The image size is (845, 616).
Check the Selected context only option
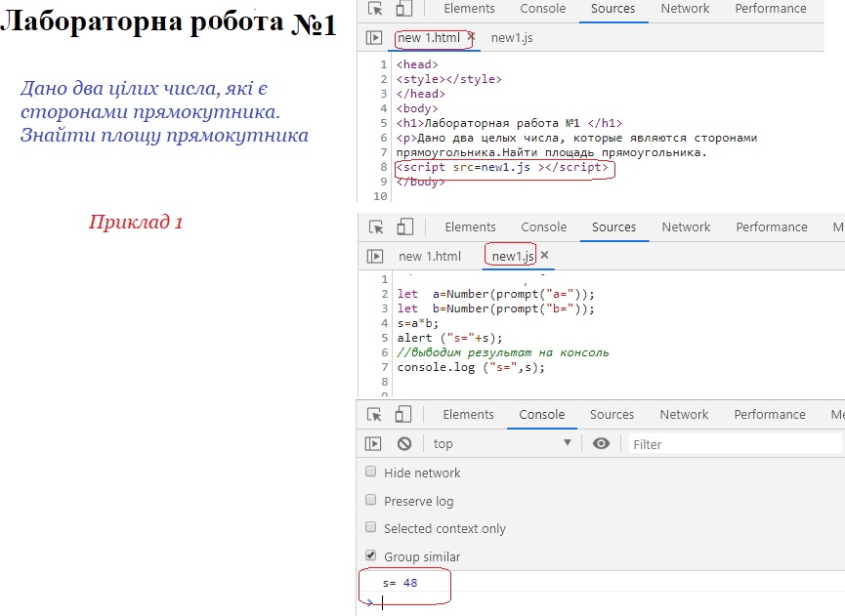[x=371, y=527]
